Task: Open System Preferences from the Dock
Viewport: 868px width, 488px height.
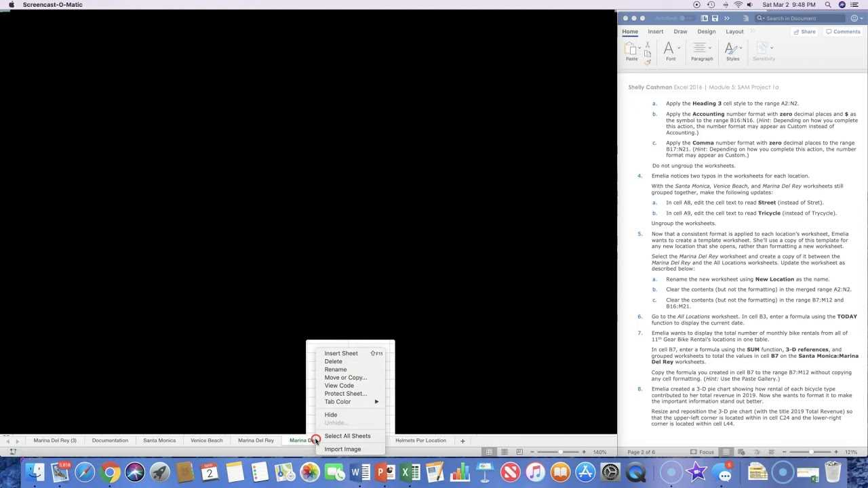Action: tap(610, 472)
